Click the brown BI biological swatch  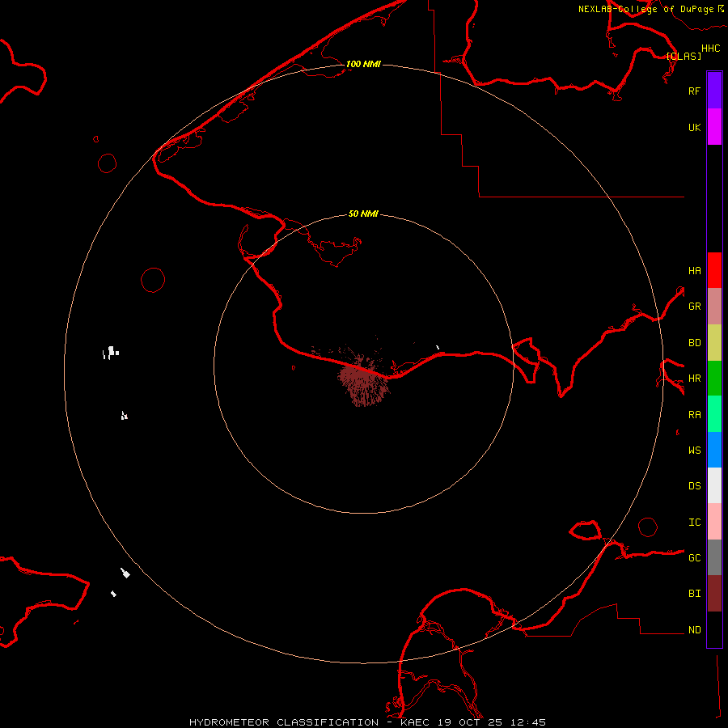tap(714, 593)
